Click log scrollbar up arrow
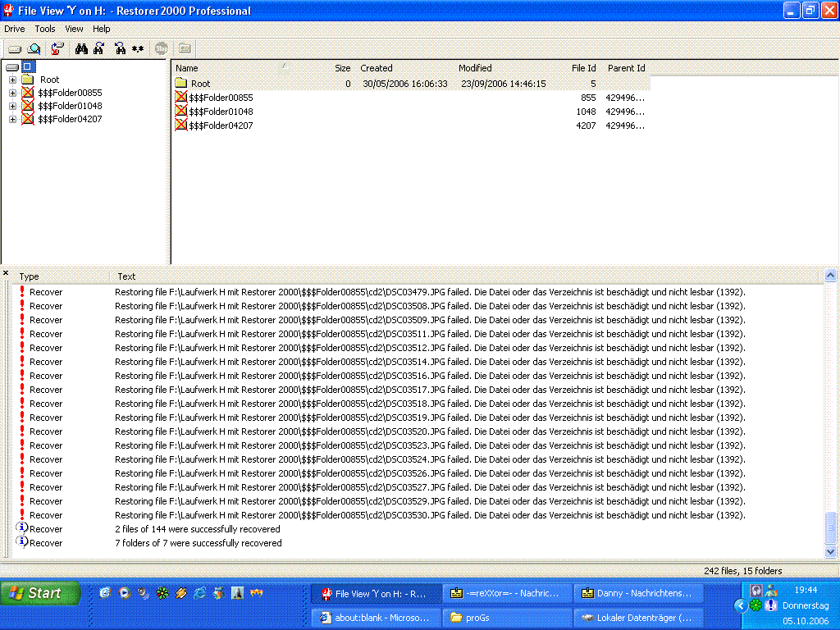The width and height of the screenshot is (840, 630). (830, 276)
